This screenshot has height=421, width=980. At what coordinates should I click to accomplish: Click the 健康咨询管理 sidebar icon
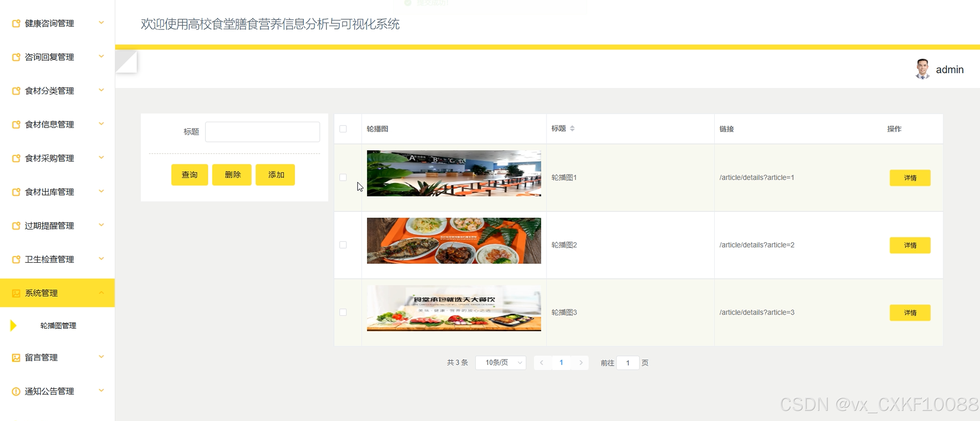16,24
